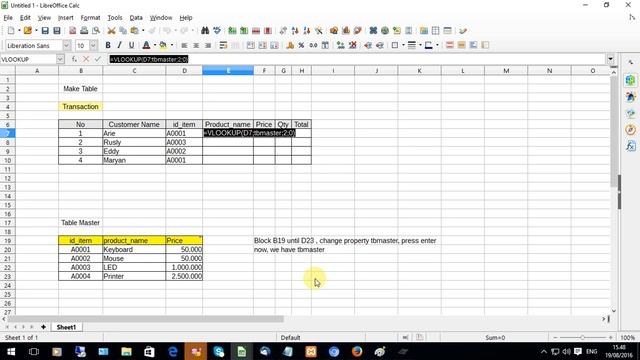Viewport: 640px width, 360px height.
Task: Click the Copy icon
Action: click(123, 31)
